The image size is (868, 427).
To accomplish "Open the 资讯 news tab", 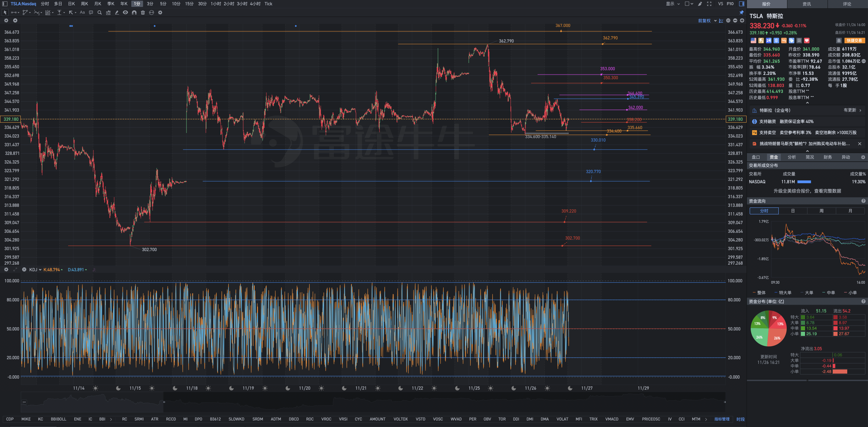I will (x=807, y=4).
